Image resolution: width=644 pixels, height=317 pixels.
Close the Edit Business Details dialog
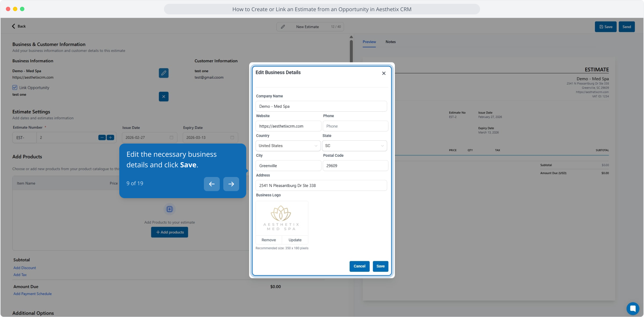pyautogui.click(x=384, y=73)
